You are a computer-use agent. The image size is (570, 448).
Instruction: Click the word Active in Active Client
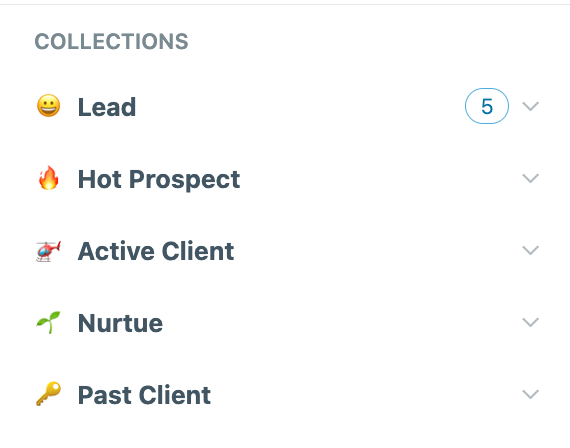tap(116, 251)
